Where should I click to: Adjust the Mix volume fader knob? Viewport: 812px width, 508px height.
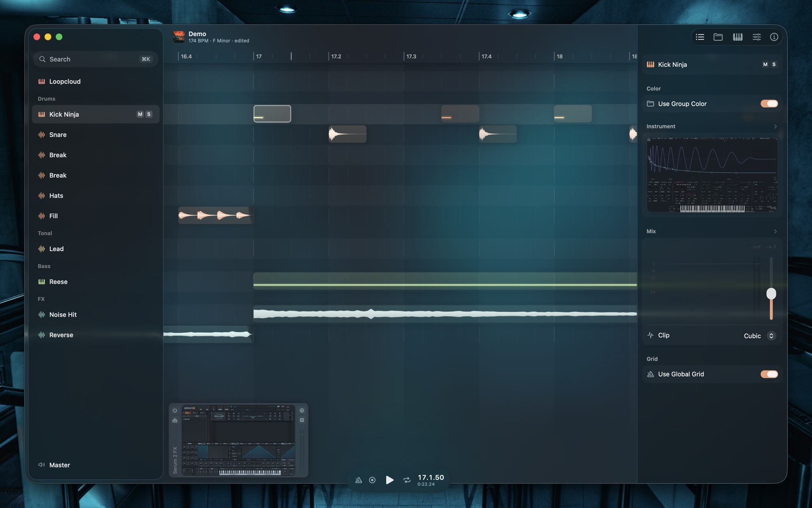[771, 293]
